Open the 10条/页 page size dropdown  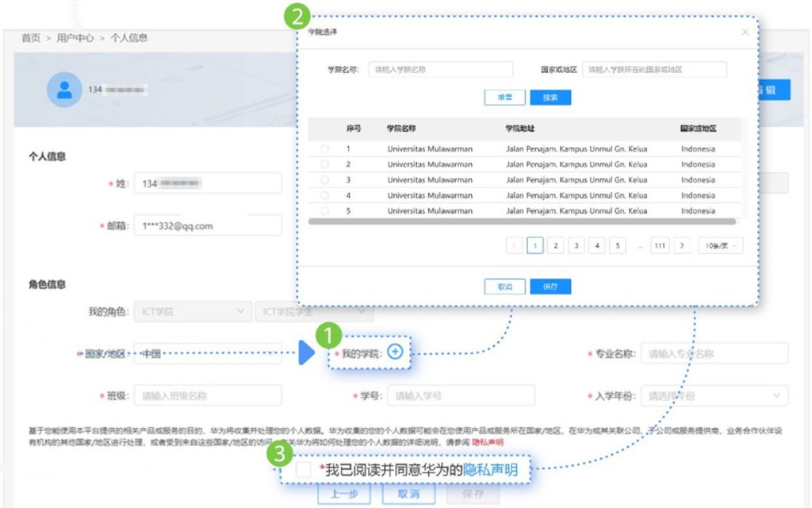pos(722,246)
